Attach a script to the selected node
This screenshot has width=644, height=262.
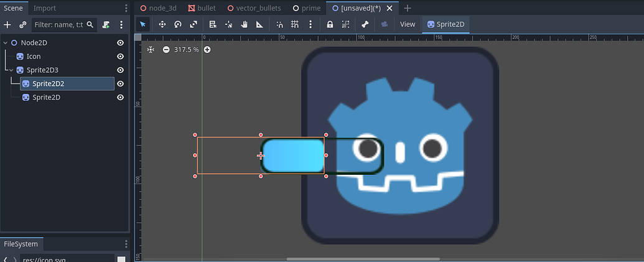pyautogui.click(x=106, y=25)
